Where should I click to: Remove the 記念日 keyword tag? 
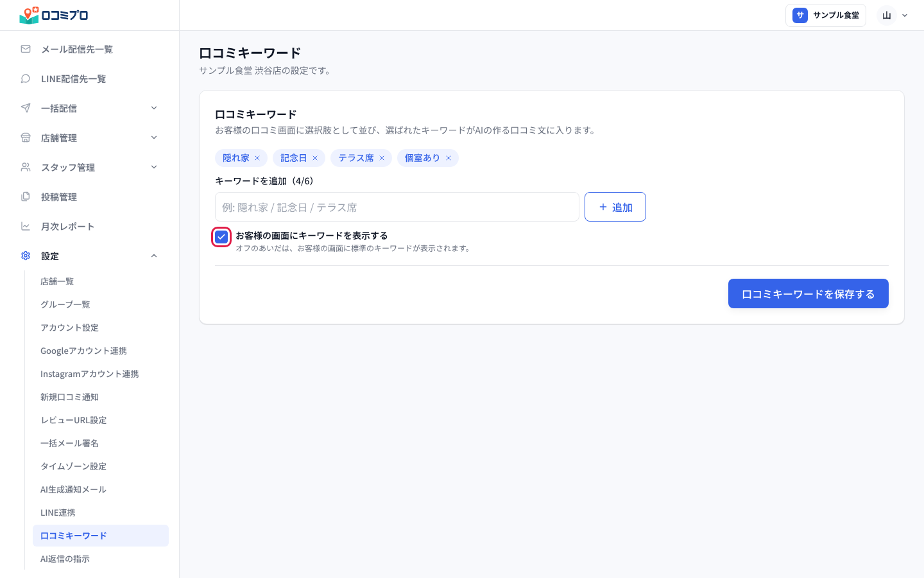(x=315, y=158)
